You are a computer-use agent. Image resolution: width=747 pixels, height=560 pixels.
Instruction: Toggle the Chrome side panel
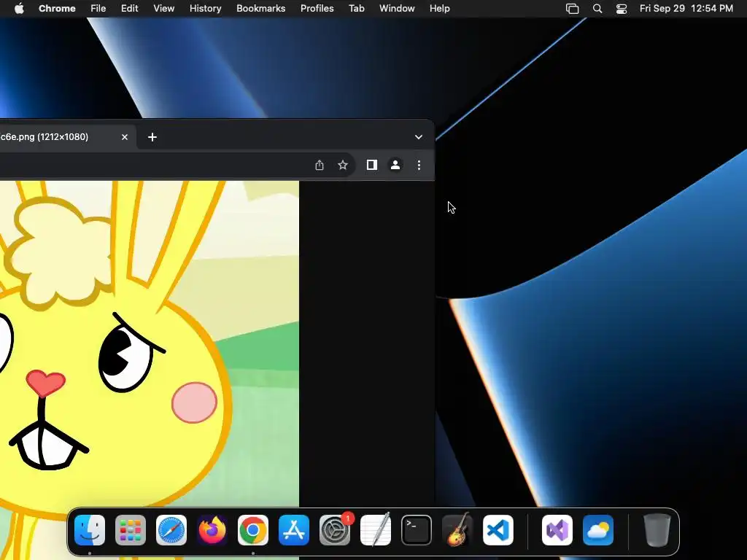click(371, 166)
